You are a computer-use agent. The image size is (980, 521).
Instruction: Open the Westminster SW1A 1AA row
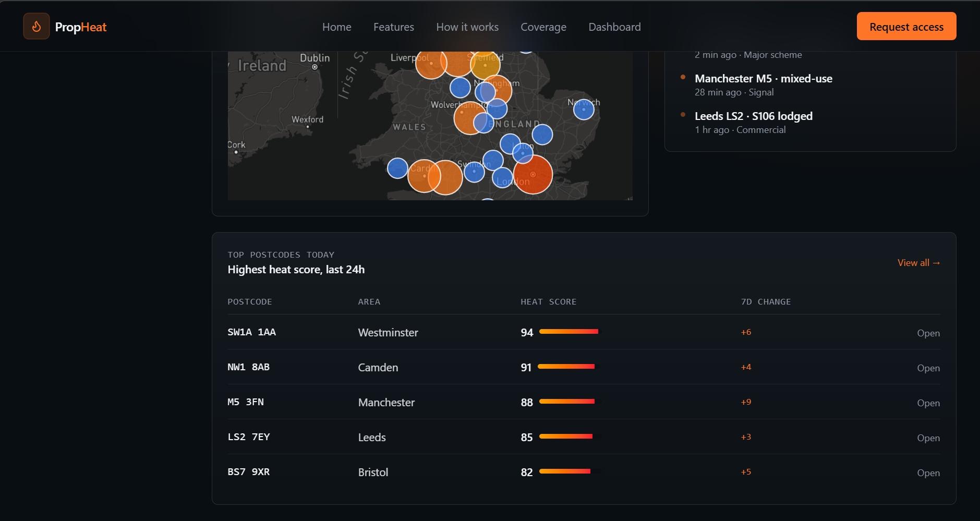(584, 332)
